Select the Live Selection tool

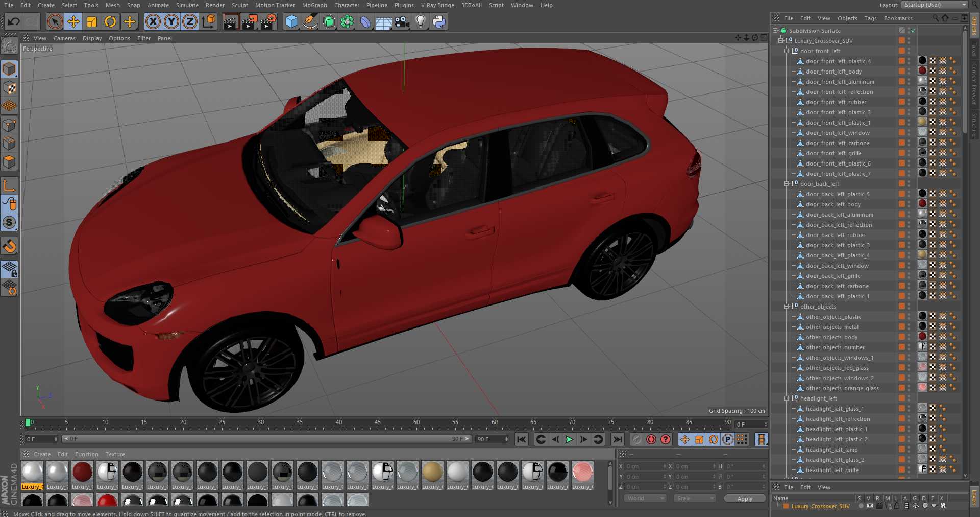point(55,21)
